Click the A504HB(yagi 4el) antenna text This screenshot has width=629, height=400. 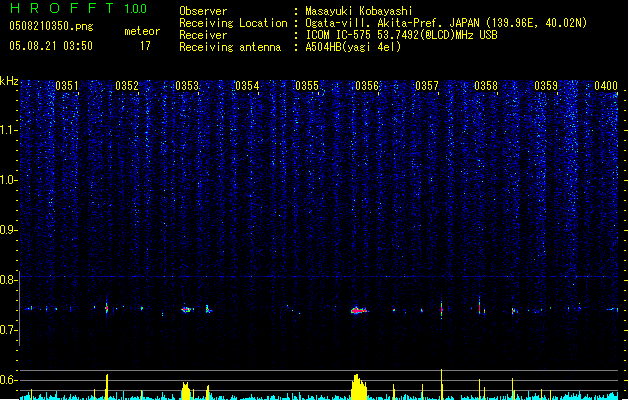353,47
